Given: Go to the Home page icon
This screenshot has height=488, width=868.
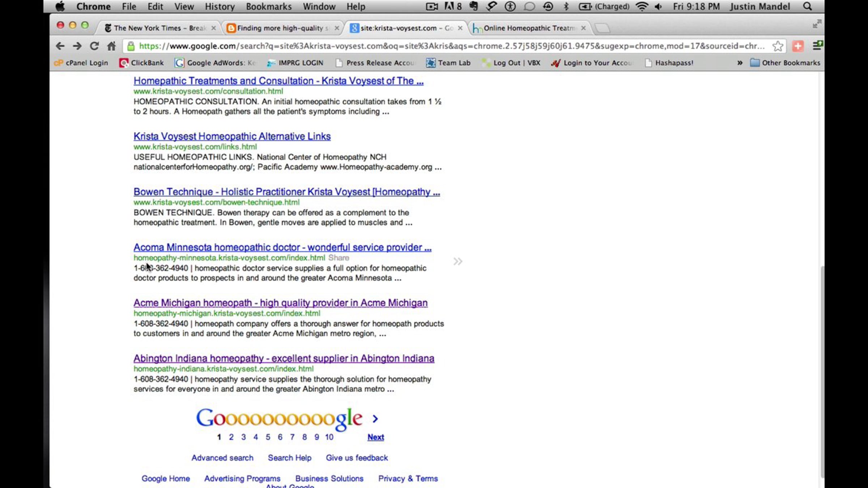Looking at the screenshot, I should pos(111,46).
